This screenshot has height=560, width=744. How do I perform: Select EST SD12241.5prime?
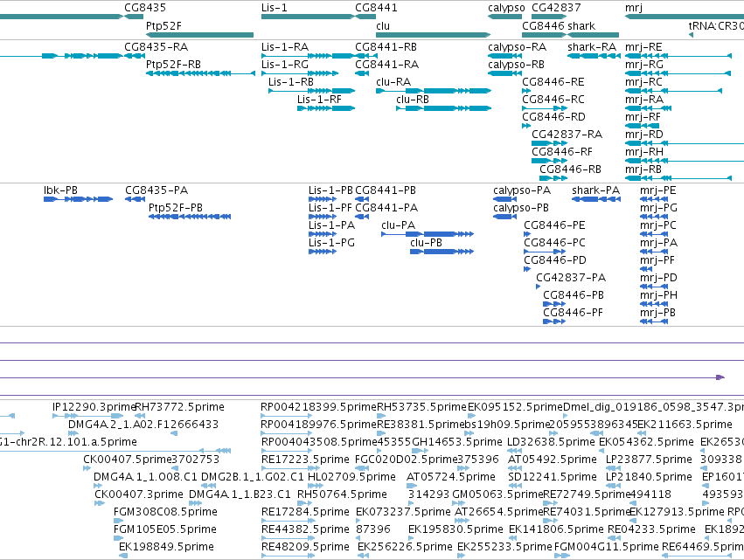coord(514,486)
